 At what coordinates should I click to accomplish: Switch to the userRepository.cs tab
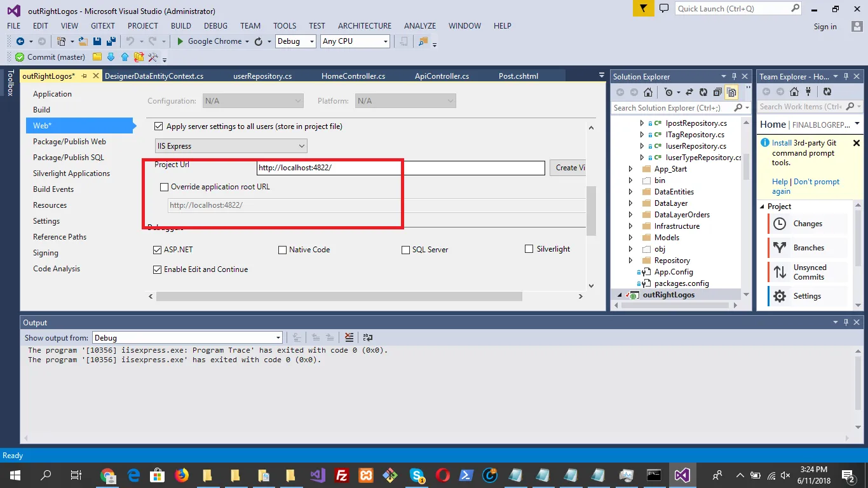click(262, 76)
